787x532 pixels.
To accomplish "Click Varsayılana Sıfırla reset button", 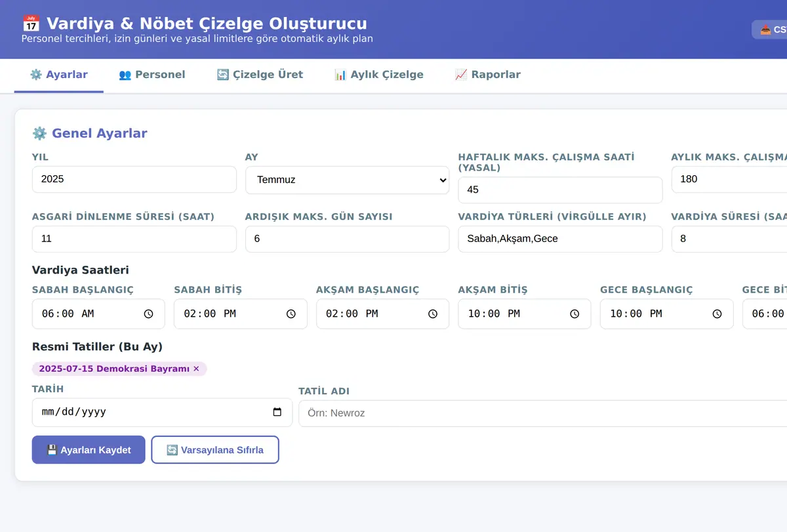I will (x=215, y=450).
